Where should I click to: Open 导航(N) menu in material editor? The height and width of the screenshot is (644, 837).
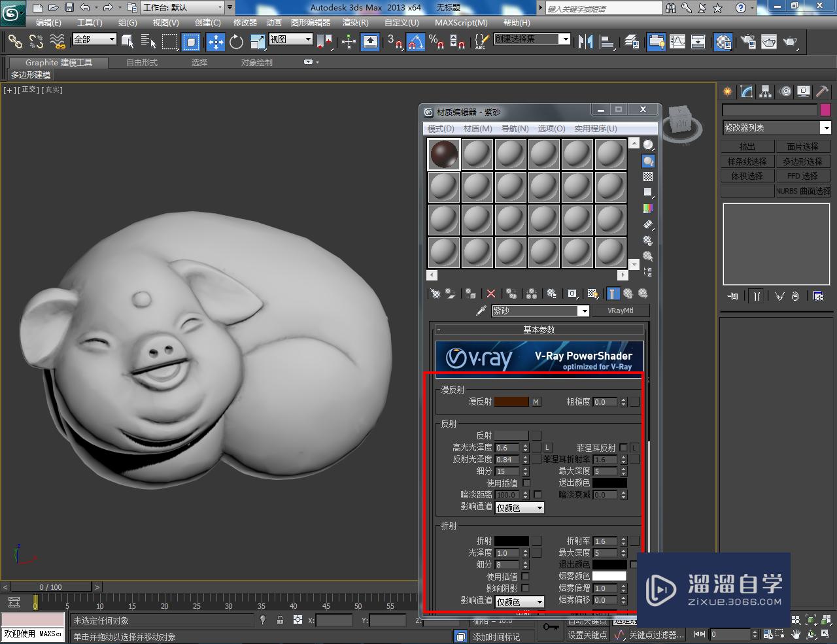point(515,128)
